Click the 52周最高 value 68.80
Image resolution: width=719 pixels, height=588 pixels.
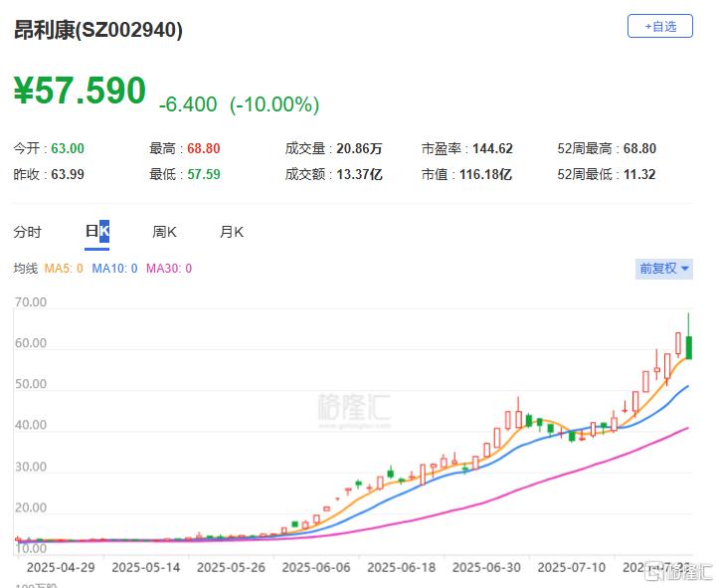pos(639,148)
